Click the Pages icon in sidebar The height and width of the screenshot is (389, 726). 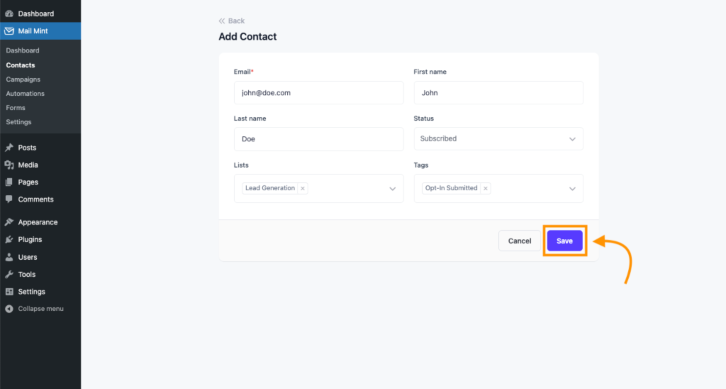(9, 182)
